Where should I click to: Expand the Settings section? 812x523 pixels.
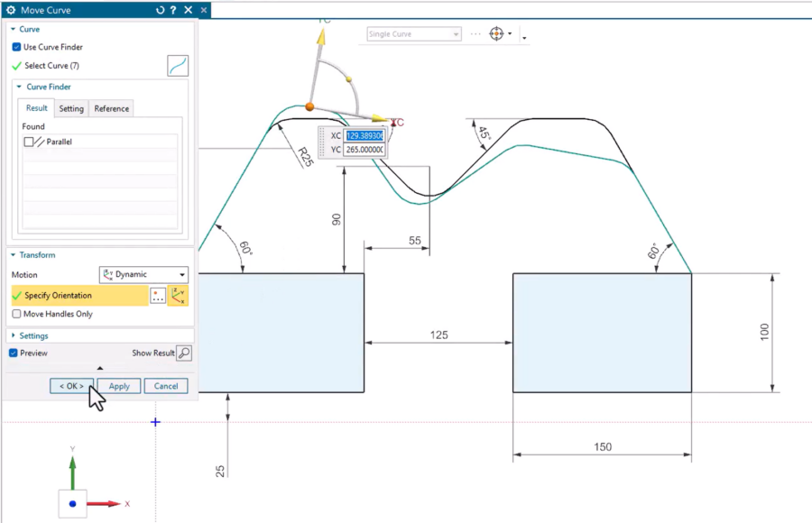click(32, 335)
